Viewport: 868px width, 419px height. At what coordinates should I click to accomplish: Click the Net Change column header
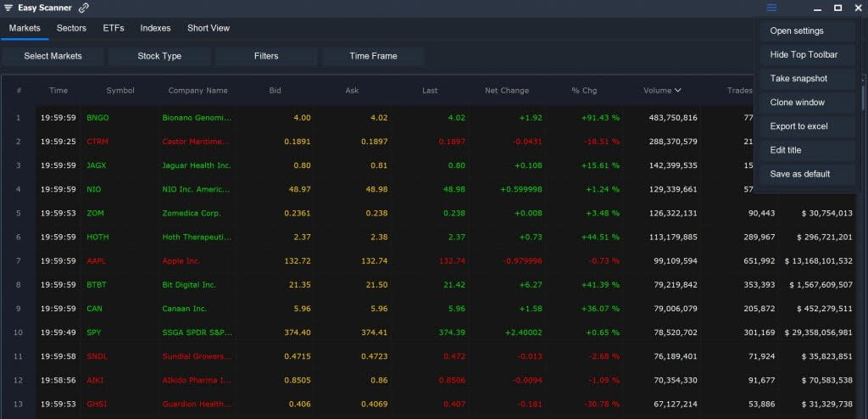(507, 91)
